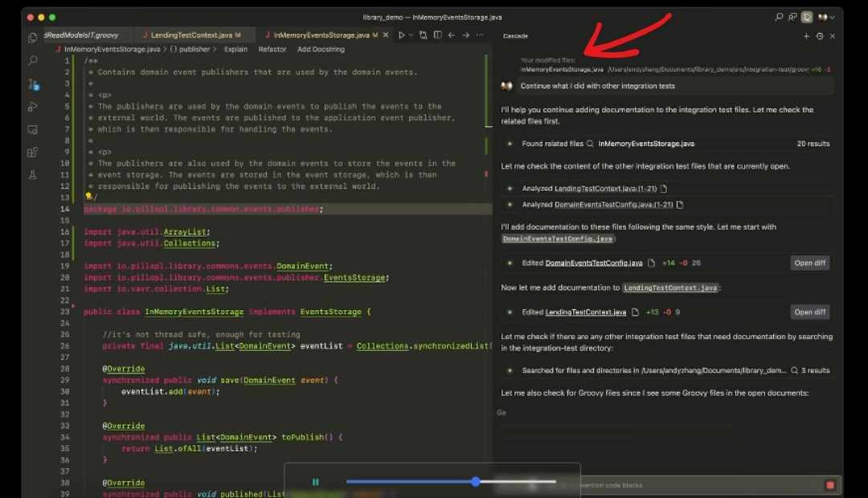The width and height of the screenshot is (868, 498).
Task: Toggle the Cascade panel icon in title bar
Action: point(807,17)
